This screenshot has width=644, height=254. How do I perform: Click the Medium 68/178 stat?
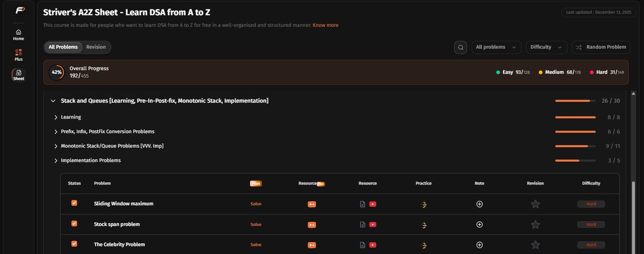[x=560, y=72]
